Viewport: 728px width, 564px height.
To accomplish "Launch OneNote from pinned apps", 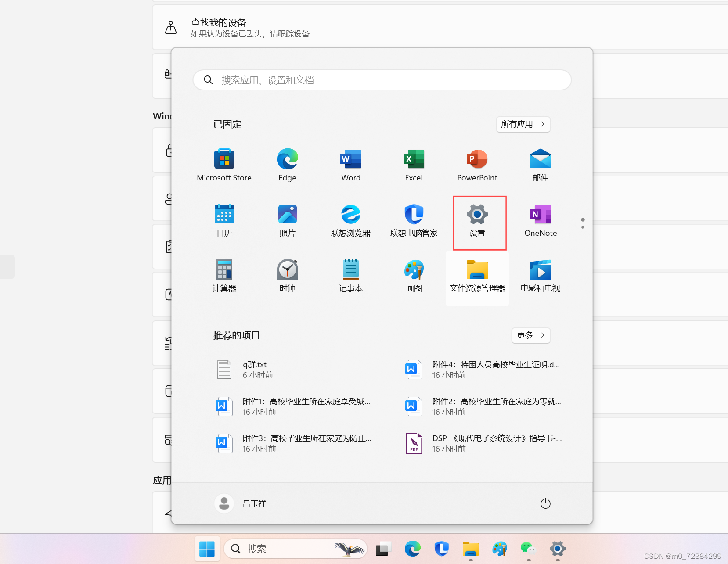I will tap(540, 221).
